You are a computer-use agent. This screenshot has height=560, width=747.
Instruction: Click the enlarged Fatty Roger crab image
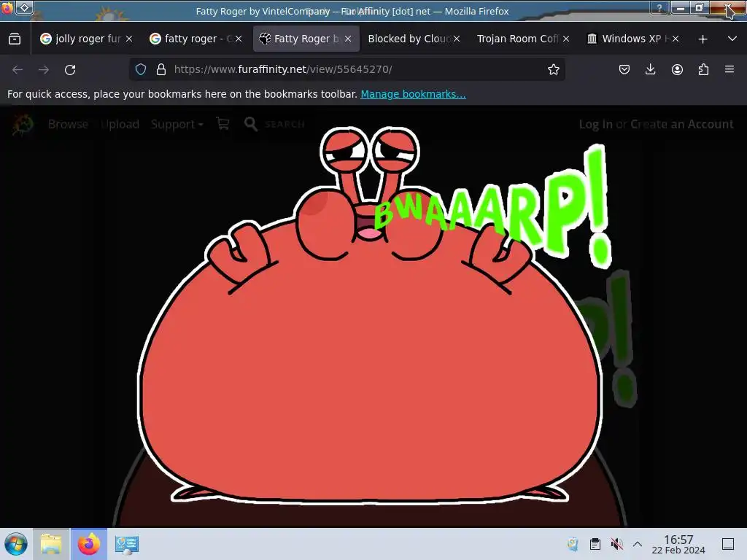click(371, 316)
